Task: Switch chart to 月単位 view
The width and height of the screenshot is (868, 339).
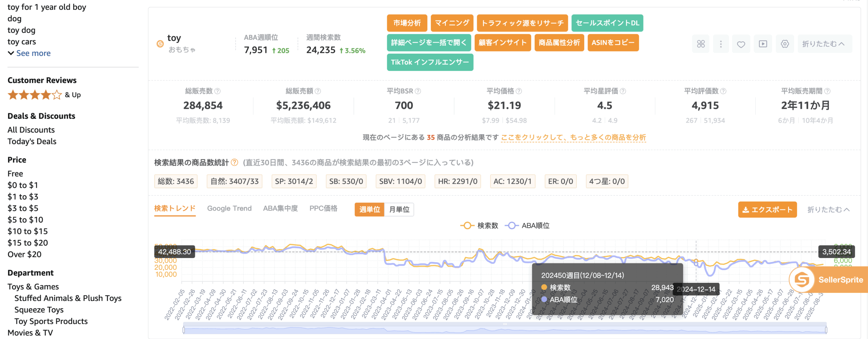Action: 399,210
